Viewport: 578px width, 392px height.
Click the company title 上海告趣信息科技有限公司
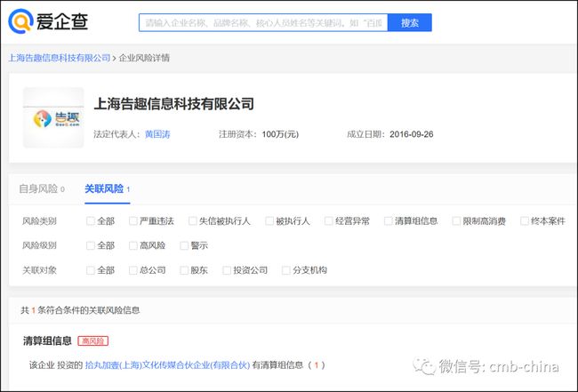174,103
